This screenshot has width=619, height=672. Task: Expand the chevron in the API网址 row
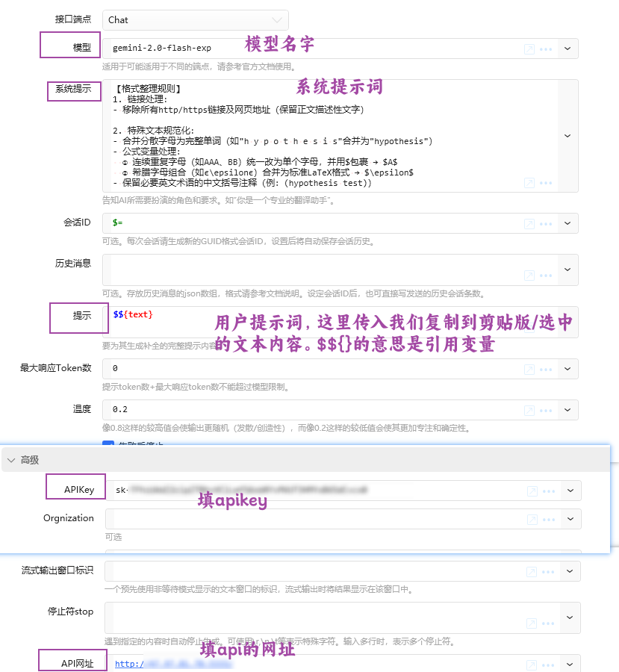coord(570,664)
